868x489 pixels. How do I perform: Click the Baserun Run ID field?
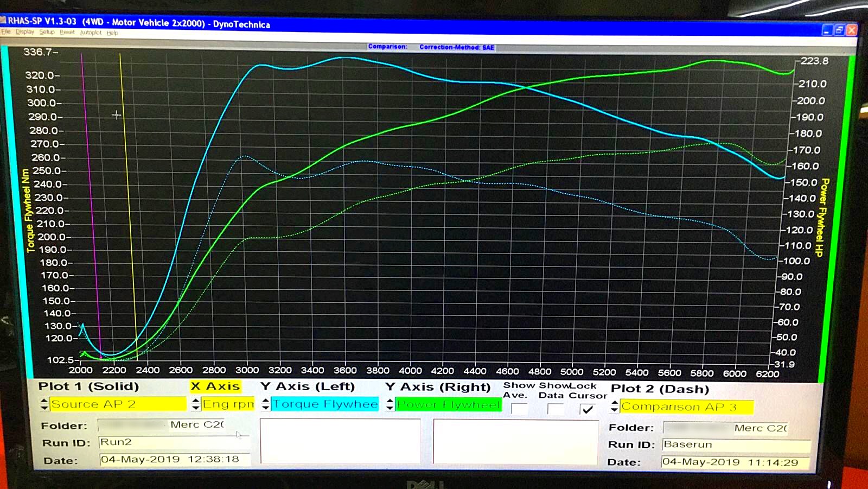[735, 444]
